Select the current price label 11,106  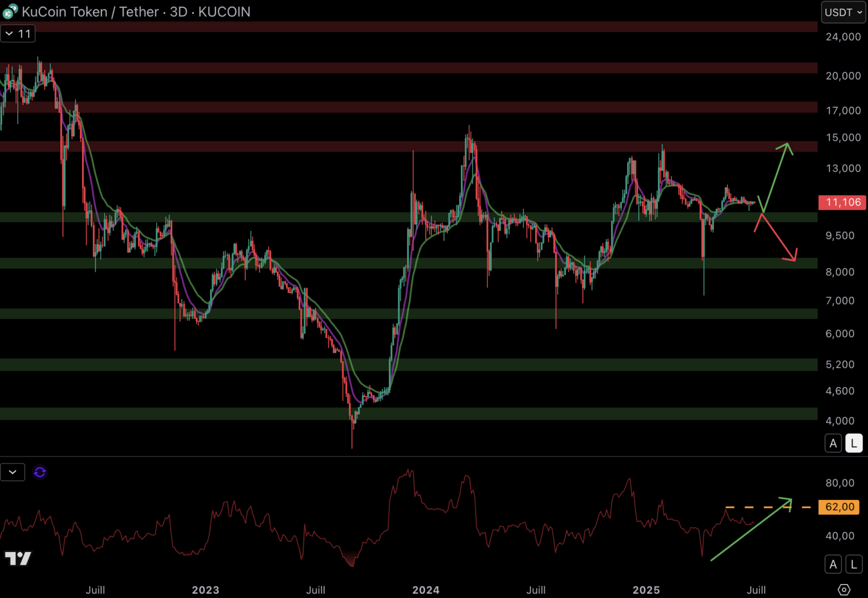pos(843,202)
